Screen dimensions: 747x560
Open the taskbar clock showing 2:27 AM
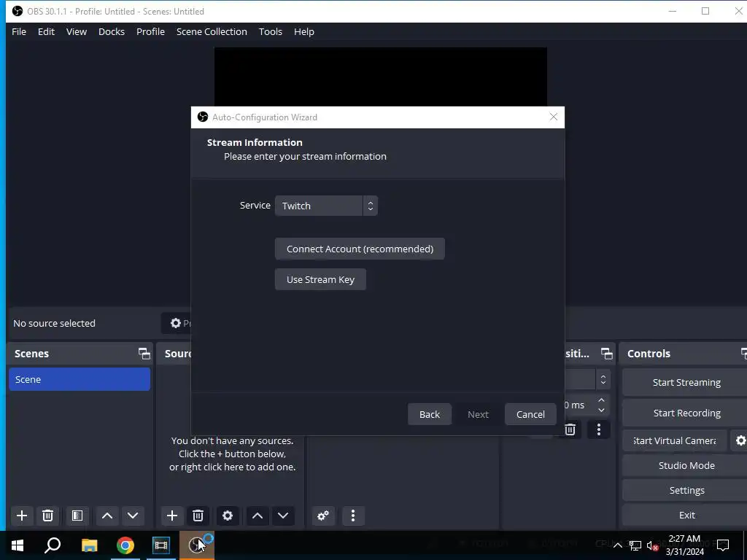(684, 545)
